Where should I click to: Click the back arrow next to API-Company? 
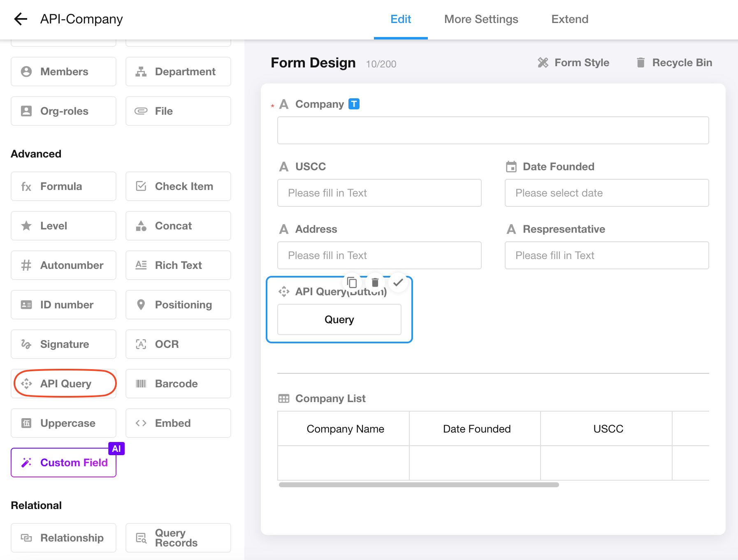click(21, 19)
